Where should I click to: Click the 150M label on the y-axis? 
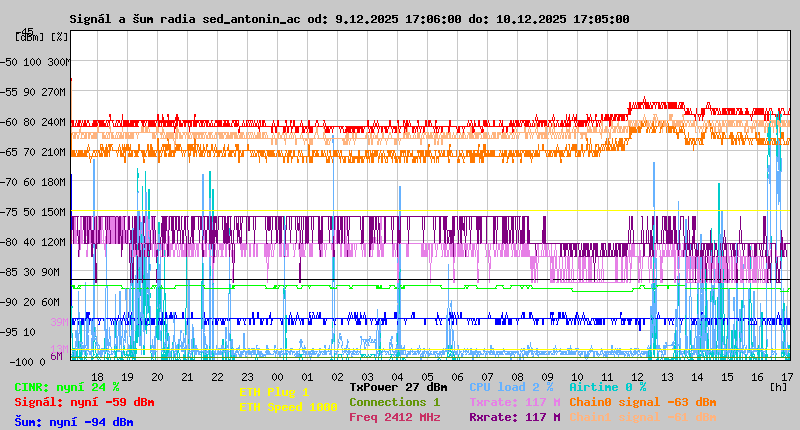(52, 212)
